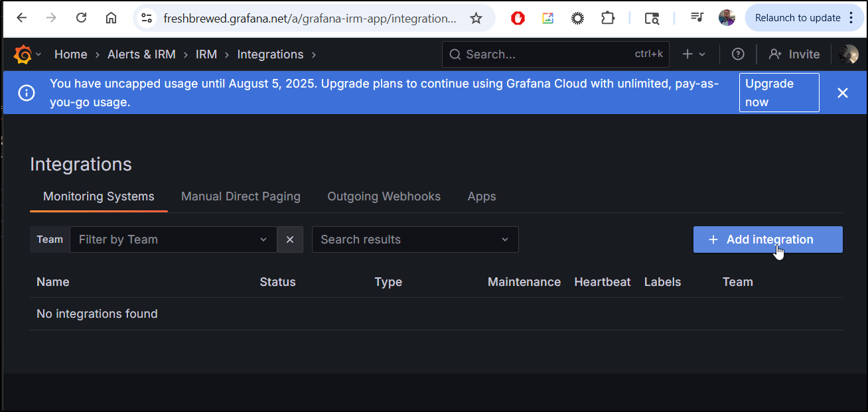Open the Filter by Team dropdown

click(173, 240)
